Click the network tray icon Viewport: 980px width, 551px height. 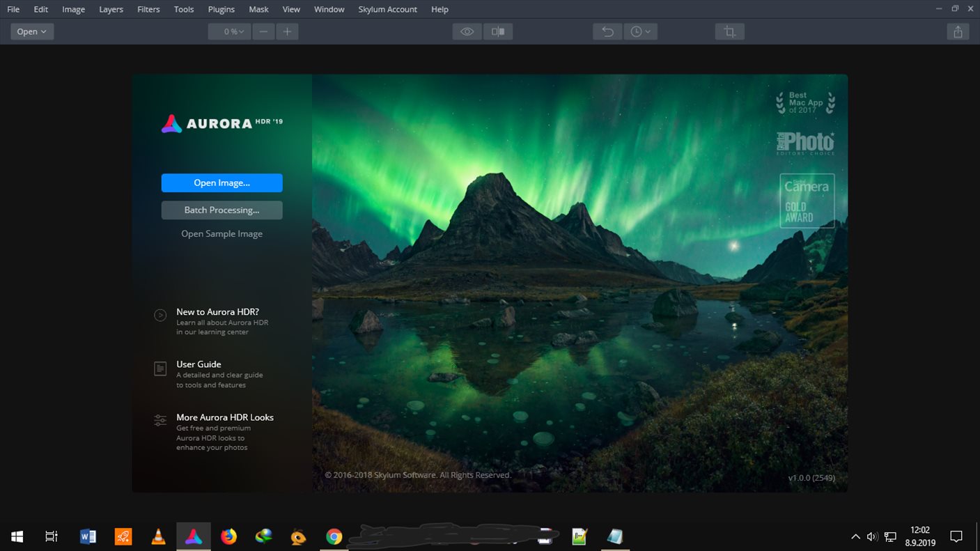[890, 537]
